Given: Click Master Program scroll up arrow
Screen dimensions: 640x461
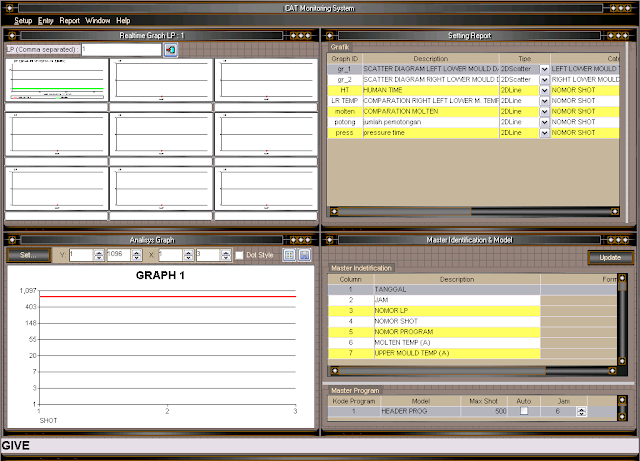Looking at the screenshot, I should point(622,400).
